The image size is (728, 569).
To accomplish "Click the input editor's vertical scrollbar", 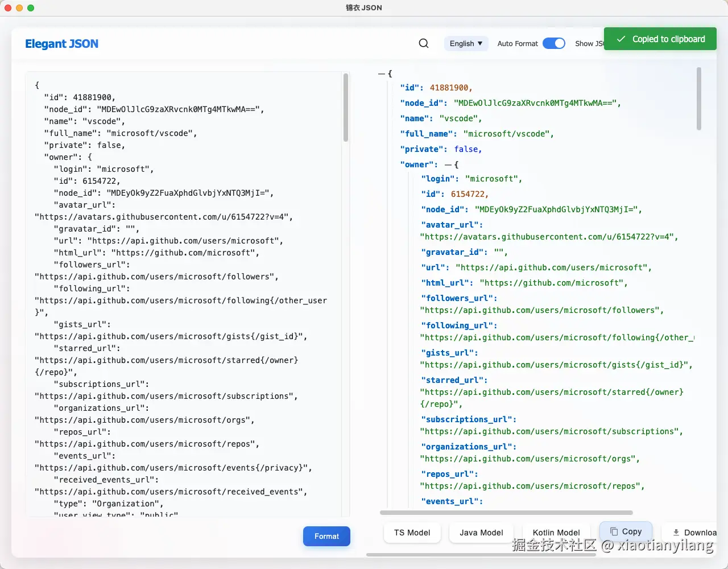I will [x=346, y=108].
